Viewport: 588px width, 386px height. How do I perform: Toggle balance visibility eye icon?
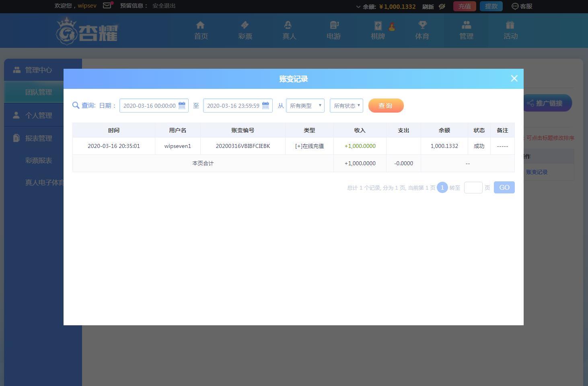(x=442, y=6)
